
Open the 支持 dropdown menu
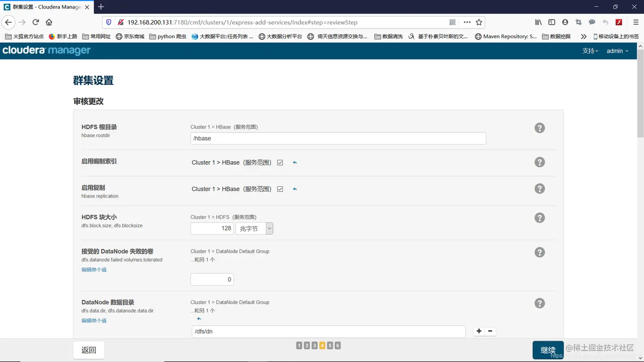pyautogui.click(x=590, y=51)
